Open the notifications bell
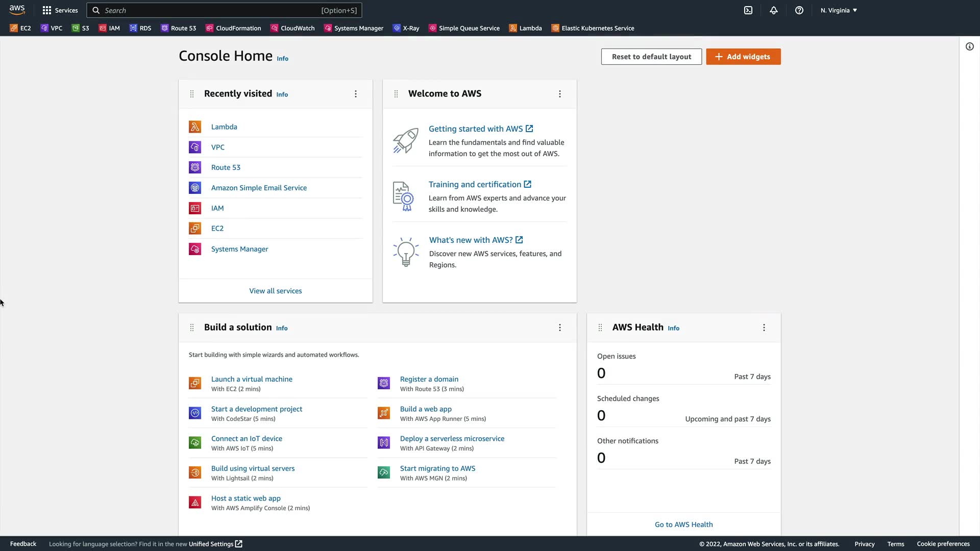Image resolution: width=980 pixels, height=551 pixels. pyautogui.click(x=774, y=10)
